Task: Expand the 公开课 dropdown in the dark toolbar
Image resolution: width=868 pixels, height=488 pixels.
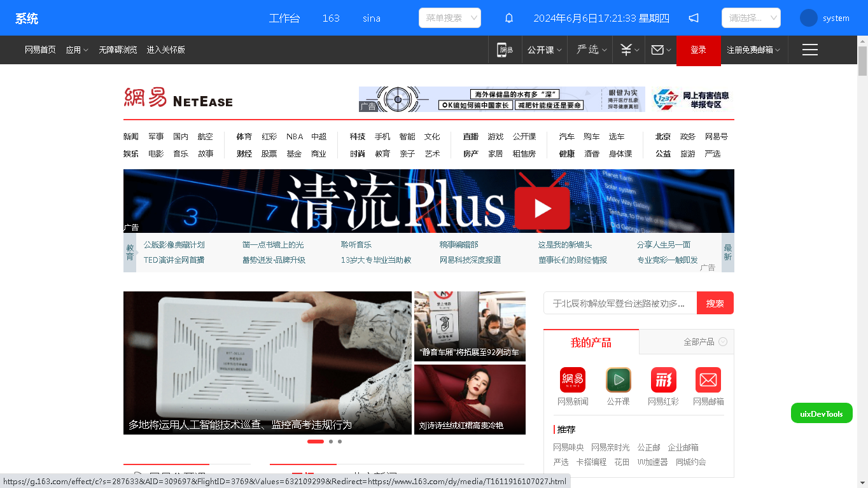Action: 544,50
